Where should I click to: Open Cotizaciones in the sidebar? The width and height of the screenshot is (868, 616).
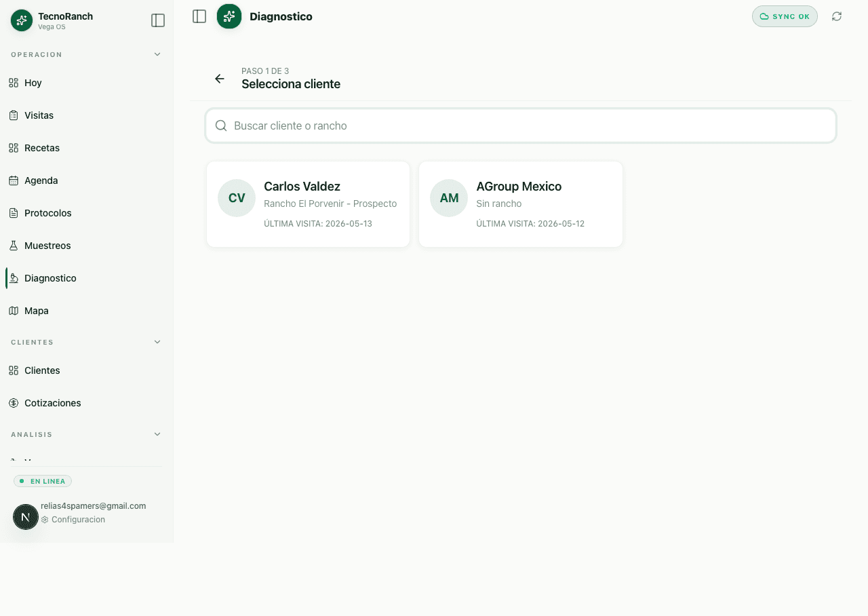pyautogui.click(x=84, y=403)
